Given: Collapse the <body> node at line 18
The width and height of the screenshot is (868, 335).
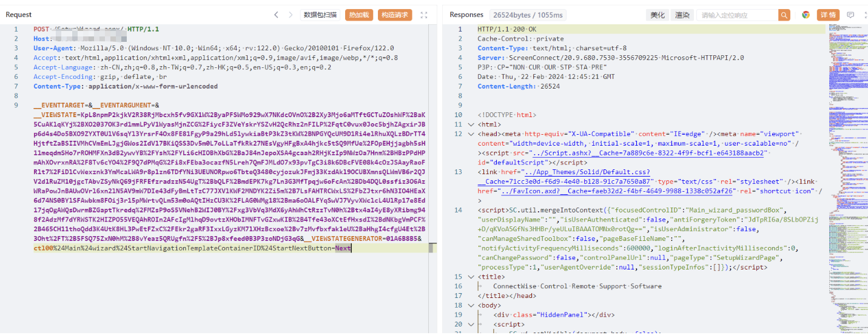Looking at the screenshot, I should (x=471, y=305).
